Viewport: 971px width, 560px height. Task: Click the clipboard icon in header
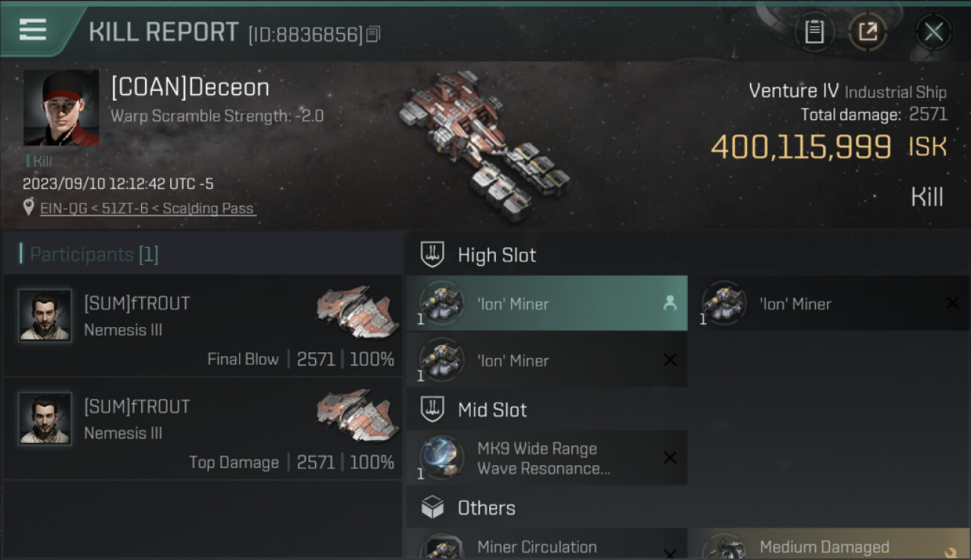(x=814, y=31)
